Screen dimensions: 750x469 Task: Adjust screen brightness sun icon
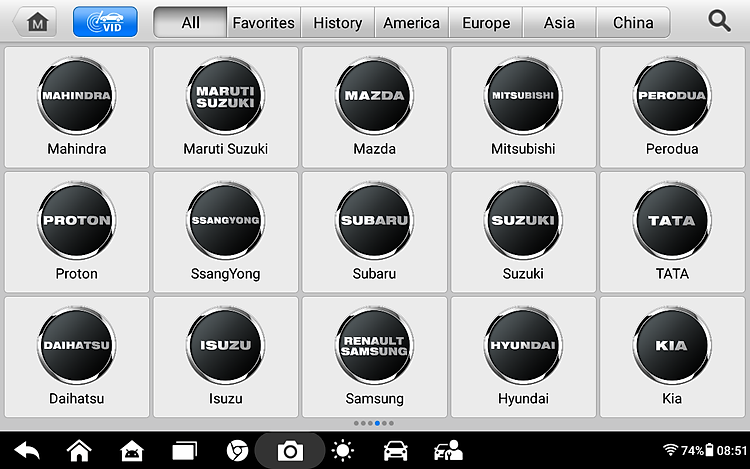click(342, 450)
